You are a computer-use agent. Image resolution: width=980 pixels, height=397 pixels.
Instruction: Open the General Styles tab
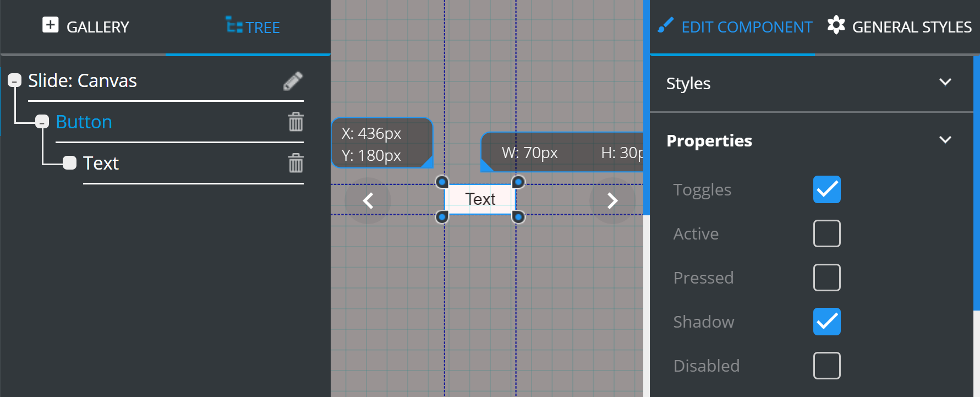point(900,26)
